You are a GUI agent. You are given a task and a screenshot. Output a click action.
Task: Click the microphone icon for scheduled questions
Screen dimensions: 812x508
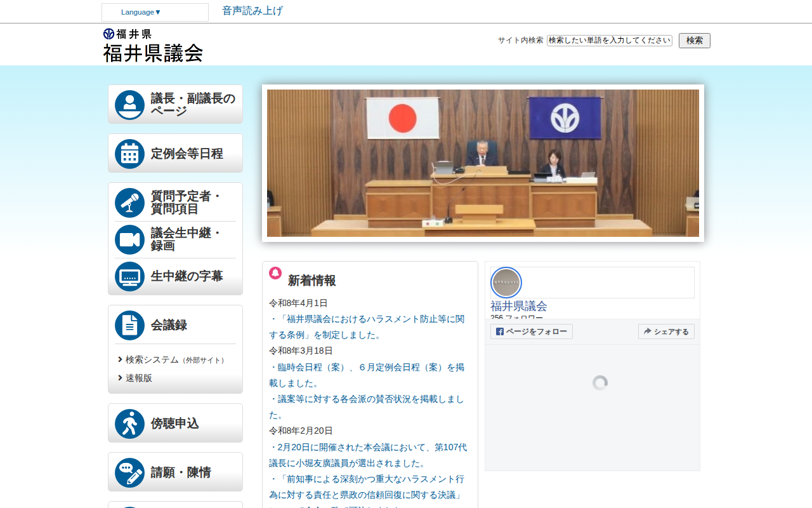coord(129,203)
